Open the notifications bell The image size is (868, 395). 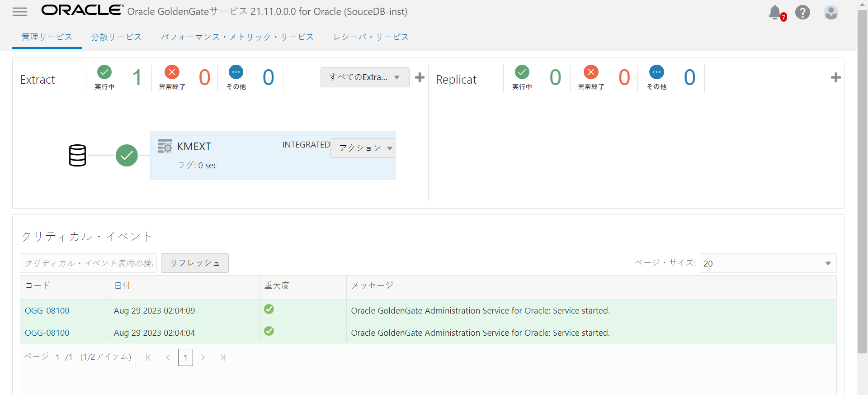coord(776,13)
